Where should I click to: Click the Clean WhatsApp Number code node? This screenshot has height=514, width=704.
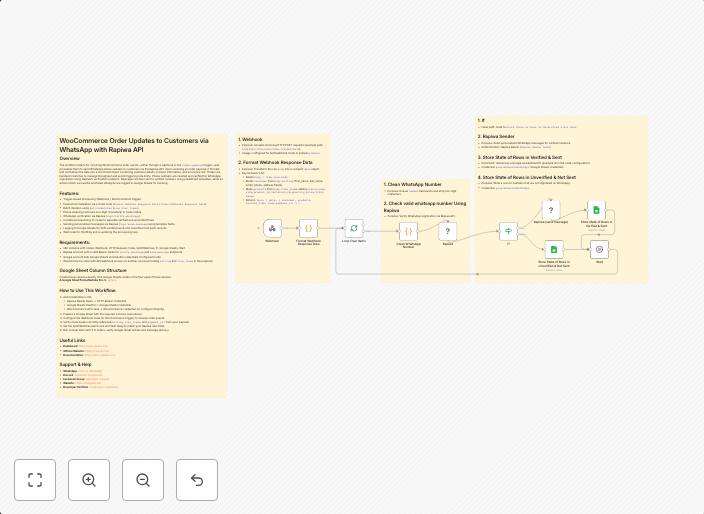408,231
